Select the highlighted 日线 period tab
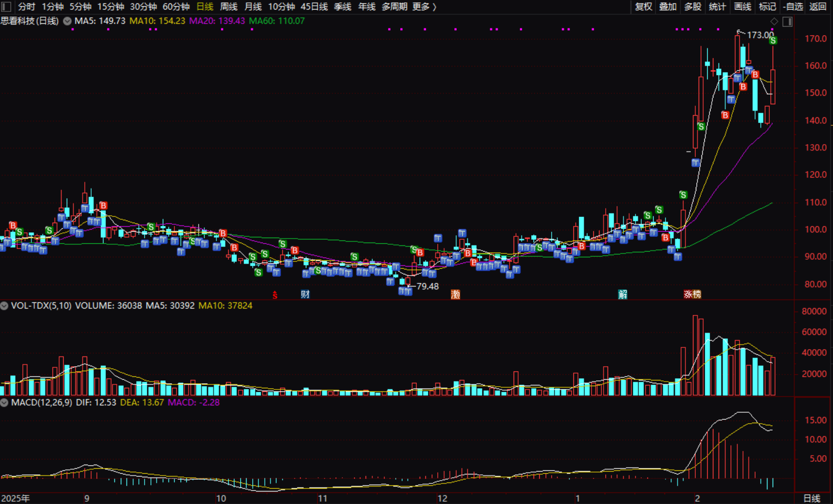Screen dimensions: 833x504 click(204, 7)
